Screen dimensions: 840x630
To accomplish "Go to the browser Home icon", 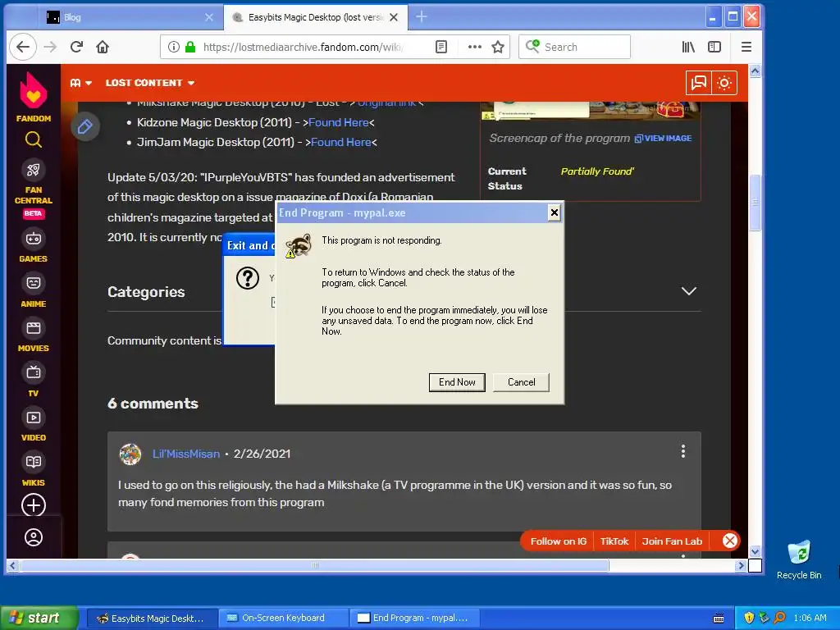I will pos(103,47).
